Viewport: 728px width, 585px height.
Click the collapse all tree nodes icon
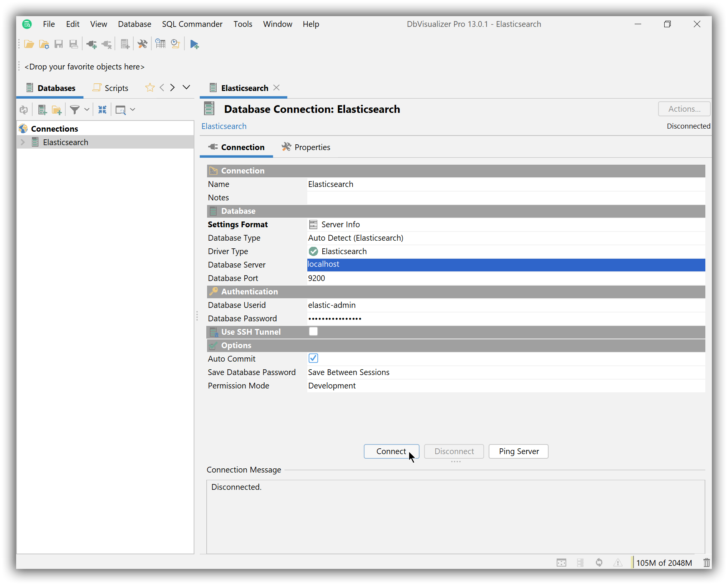pyautogui.click(x=102, y=110)
